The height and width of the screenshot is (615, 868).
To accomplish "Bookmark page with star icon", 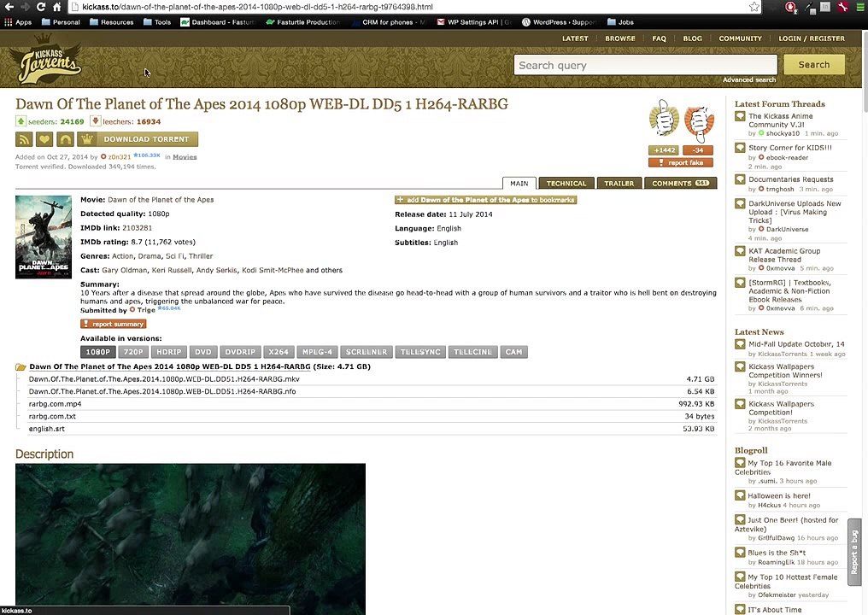I will [x=754, y=7].
